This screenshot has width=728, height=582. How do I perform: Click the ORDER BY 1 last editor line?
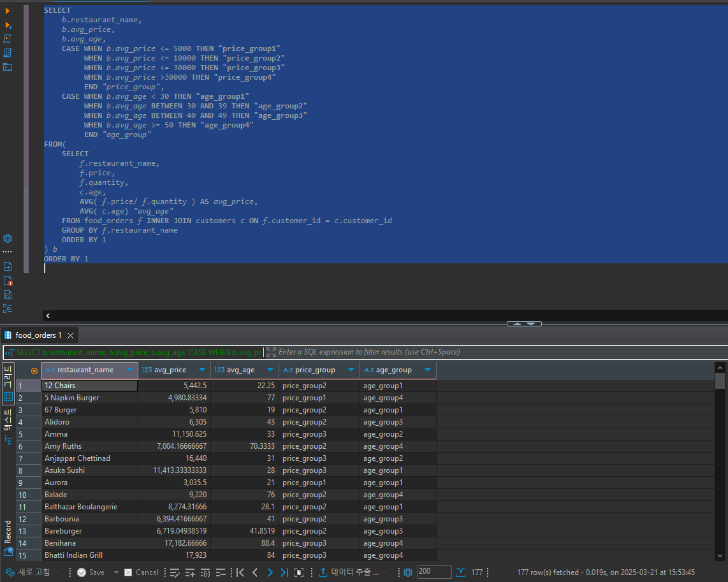click(x=66, y=259)
